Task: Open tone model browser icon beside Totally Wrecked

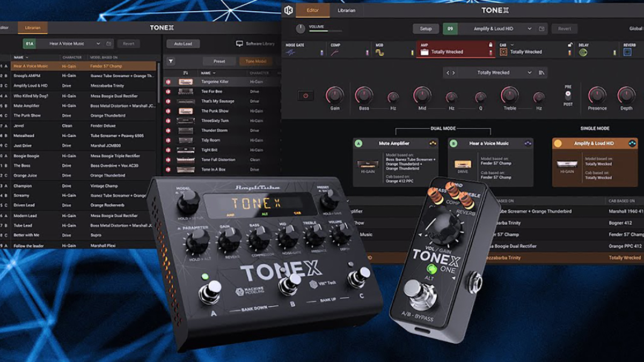Action: point(541,72)
